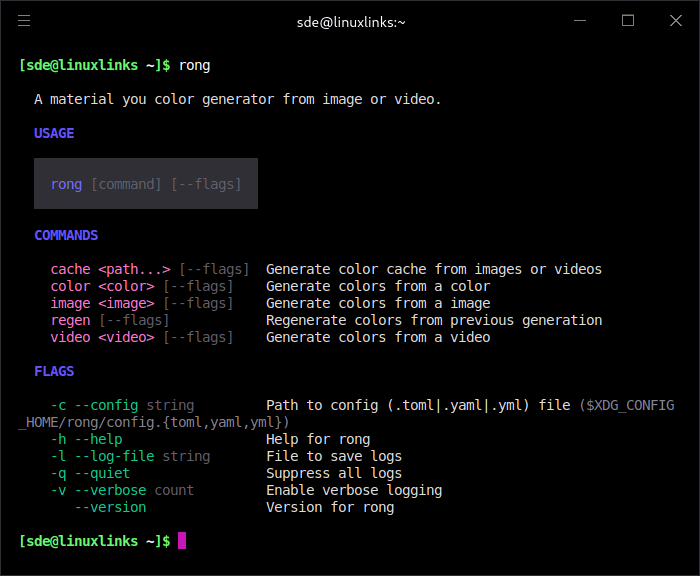
Task: Maximize the terminal window
Action: (628, 21)
